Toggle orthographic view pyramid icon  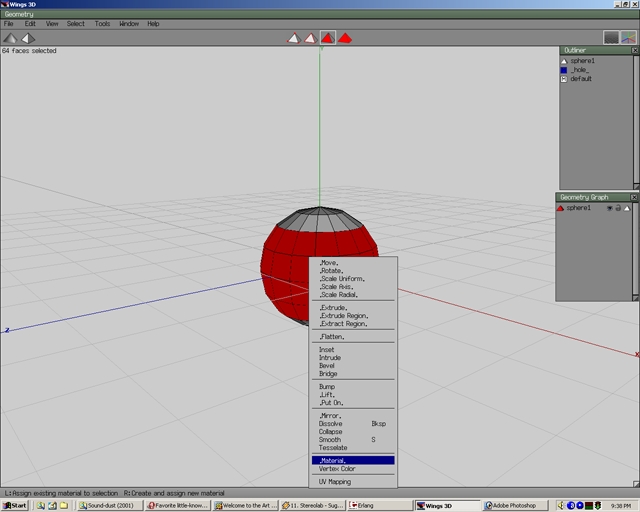(x=28, y=38)
